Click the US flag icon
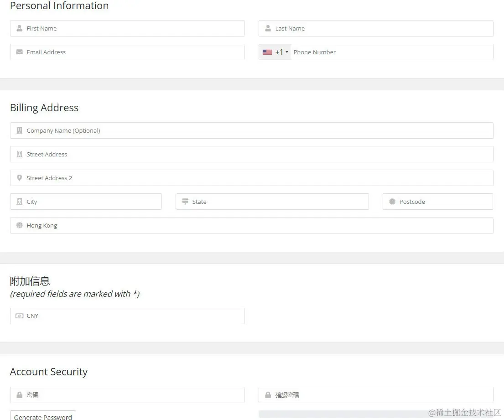The image size is (504, 420). (x=267, y=52)
